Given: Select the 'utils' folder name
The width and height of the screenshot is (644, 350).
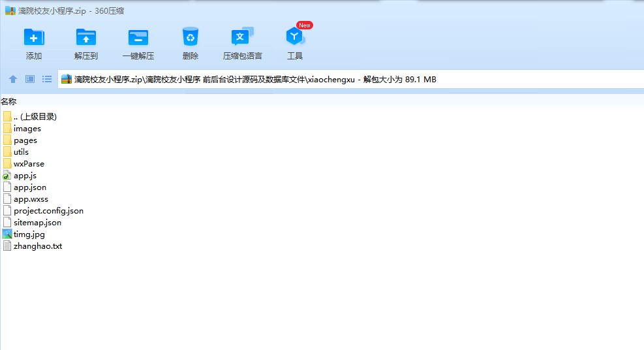Looking at the screenshot, I should (x=22, y=152).
